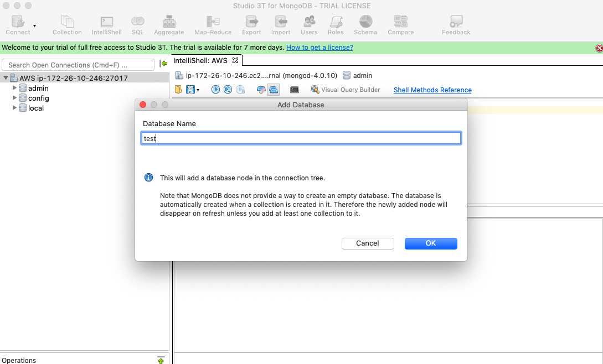Click the collapse connection tree arrow icon
Image resolution: width=603 pixels, height=364 pixels.
click(163, 64)
